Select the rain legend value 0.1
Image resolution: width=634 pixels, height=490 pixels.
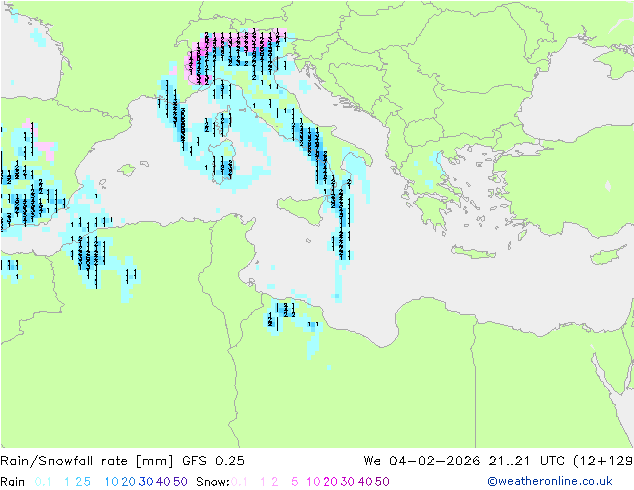pyautogui.click(x=43, y=482)
